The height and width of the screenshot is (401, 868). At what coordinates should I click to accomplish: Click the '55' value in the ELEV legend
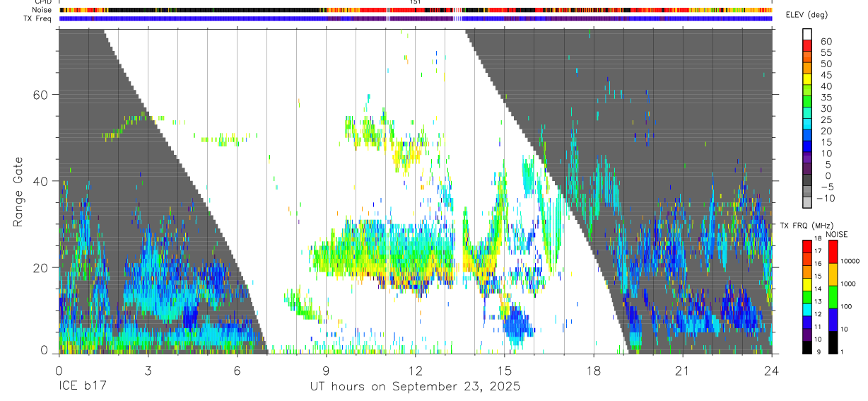click(x=826, y=52)
